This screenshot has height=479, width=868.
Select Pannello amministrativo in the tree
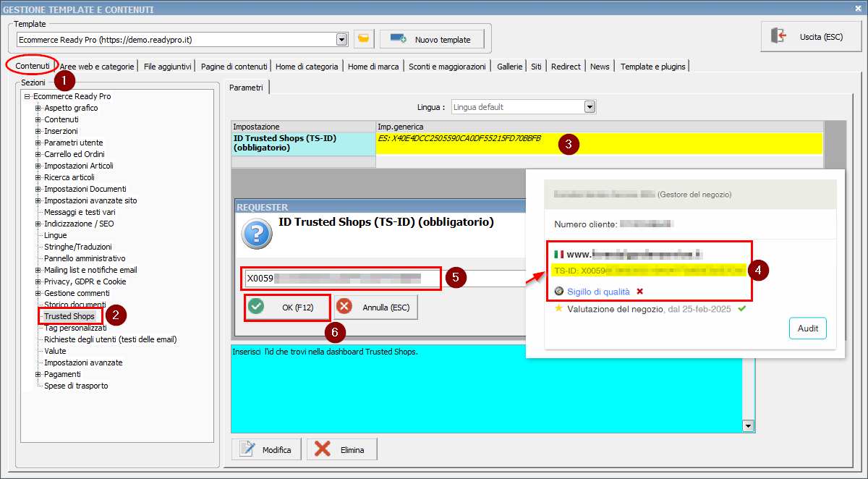85,258
